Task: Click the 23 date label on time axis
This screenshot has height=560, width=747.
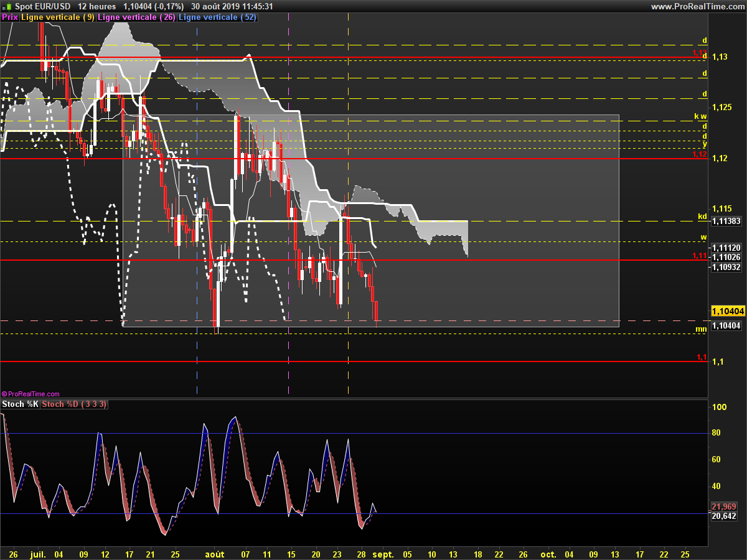Action: tap(337, 553)
